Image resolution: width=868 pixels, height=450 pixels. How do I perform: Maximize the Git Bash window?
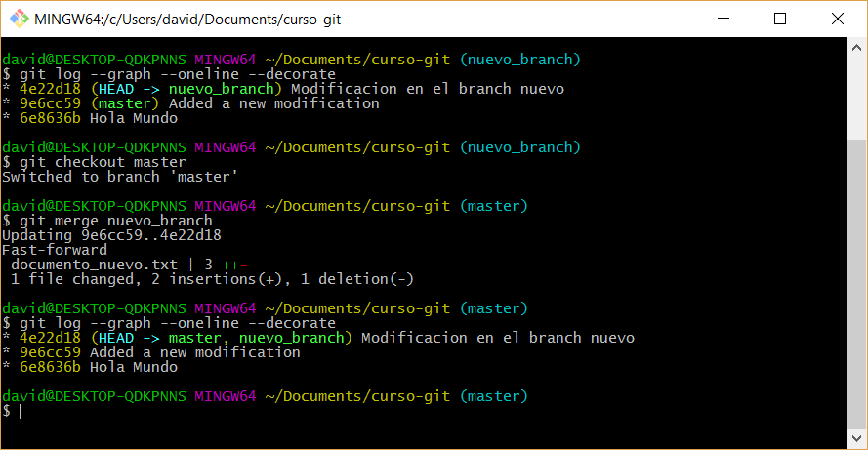(780, 19)
